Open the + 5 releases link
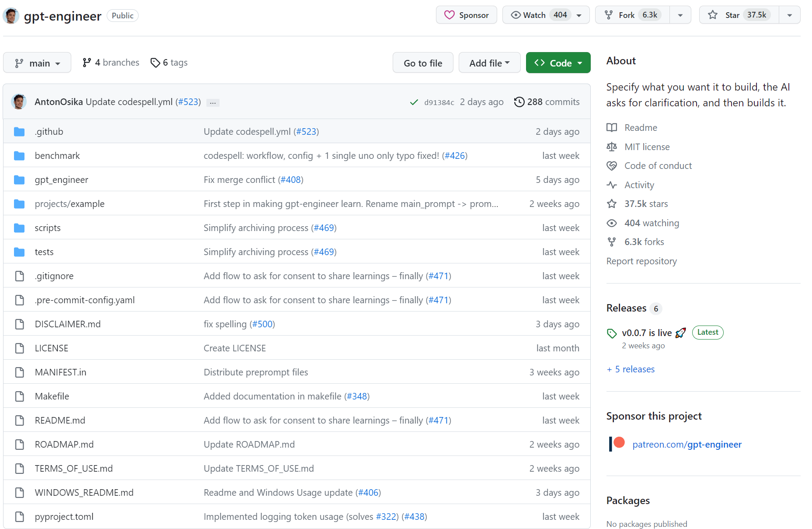The width and height of the screenshot is (812, 529). coord(631,369)
